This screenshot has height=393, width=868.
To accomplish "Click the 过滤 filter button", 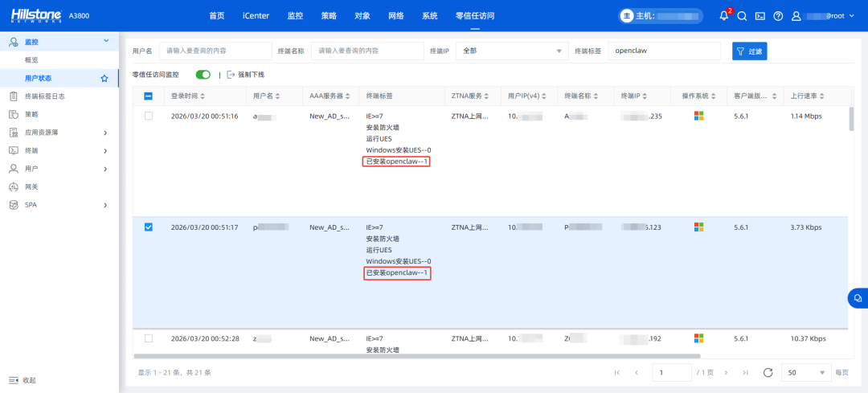I will 749,51.
